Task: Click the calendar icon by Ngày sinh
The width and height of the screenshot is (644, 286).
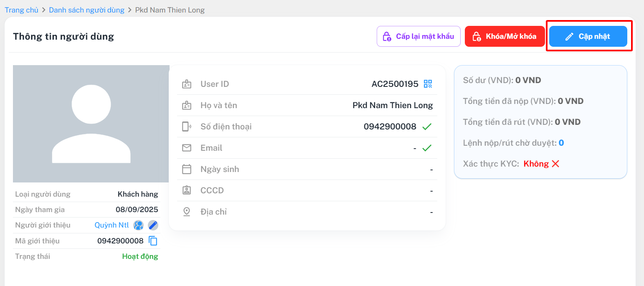Action: [187, 169]
